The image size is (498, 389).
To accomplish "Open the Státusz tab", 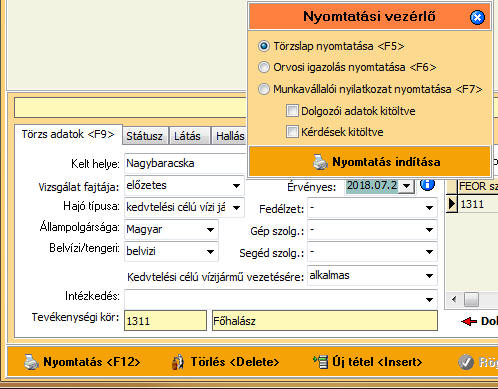I will (145, 136).
